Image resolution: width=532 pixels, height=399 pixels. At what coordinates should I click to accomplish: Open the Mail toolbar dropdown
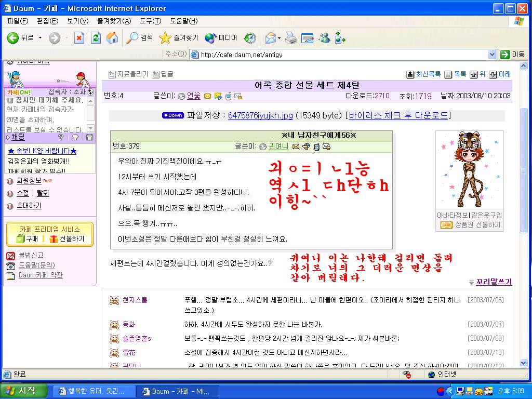(279, 38)
